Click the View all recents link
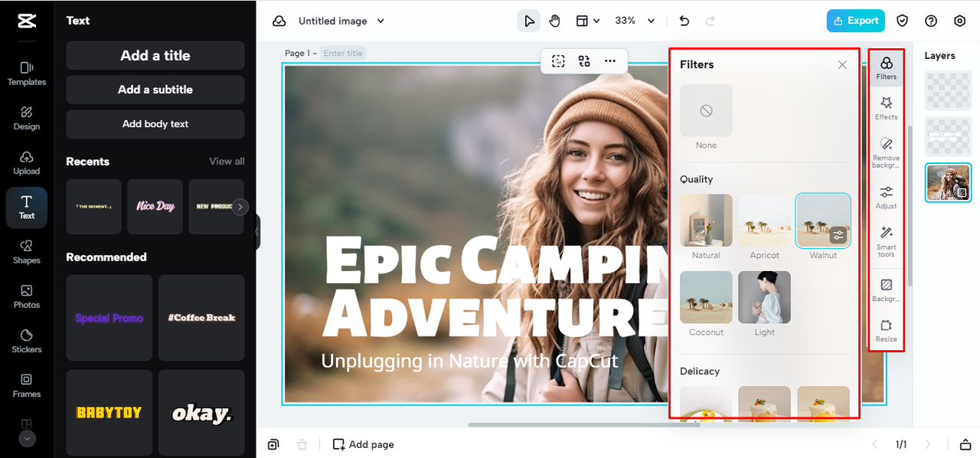The height and width of the screenshot is (458, 980). 227,161
